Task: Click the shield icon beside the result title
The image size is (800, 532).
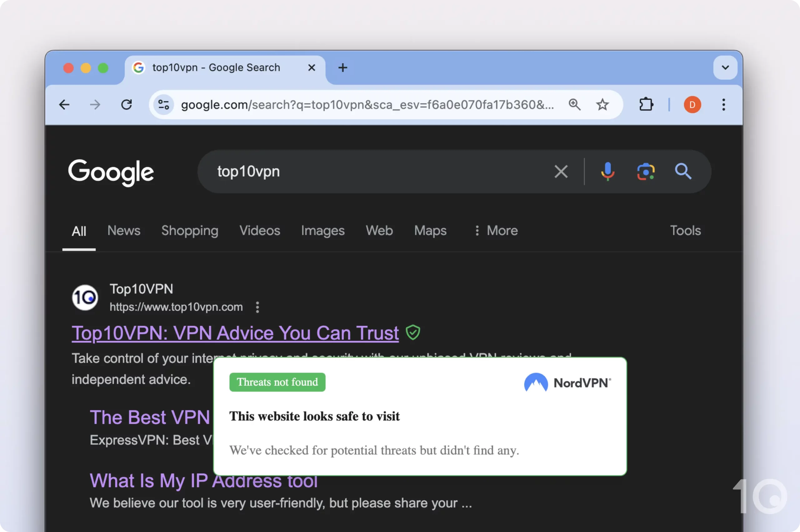Action: (413, 332)
